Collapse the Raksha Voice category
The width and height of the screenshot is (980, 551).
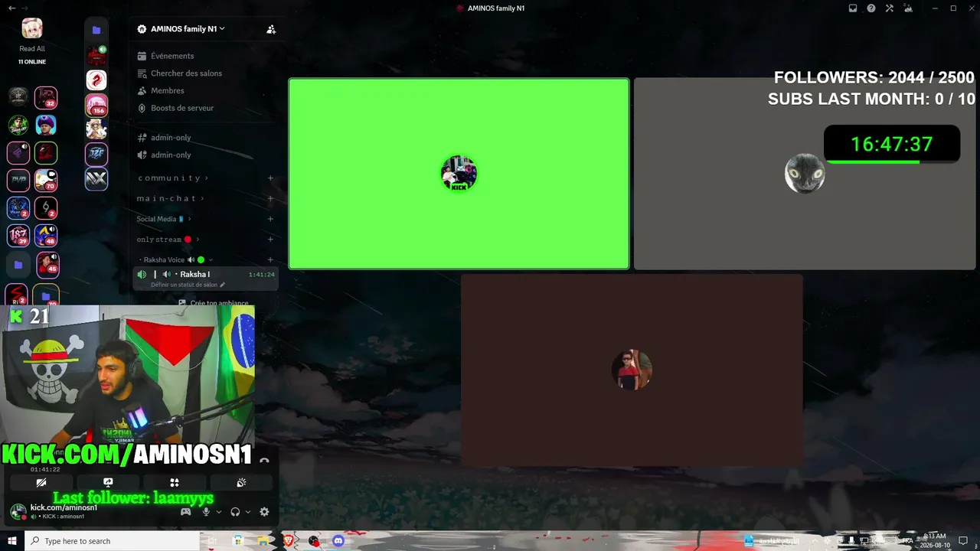click(175, 260)
